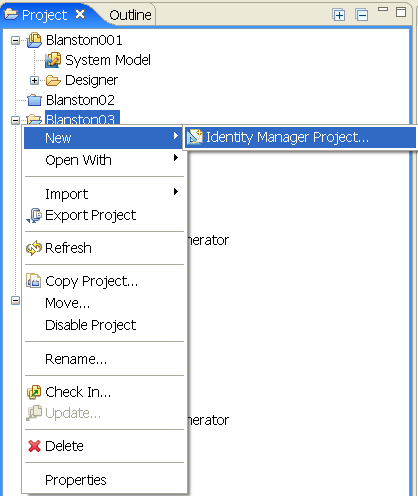This screenshot has width=418, height=496.
Task: Choose Move from the context menu
Action: point(103,303)
